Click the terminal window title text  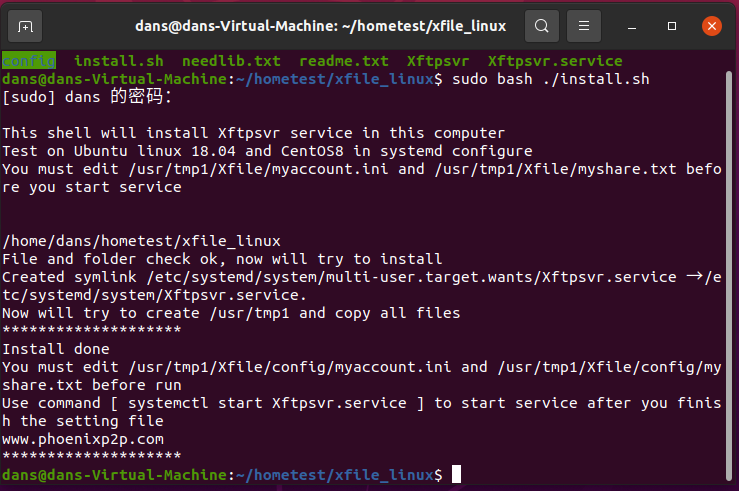[x=320, y=25]
